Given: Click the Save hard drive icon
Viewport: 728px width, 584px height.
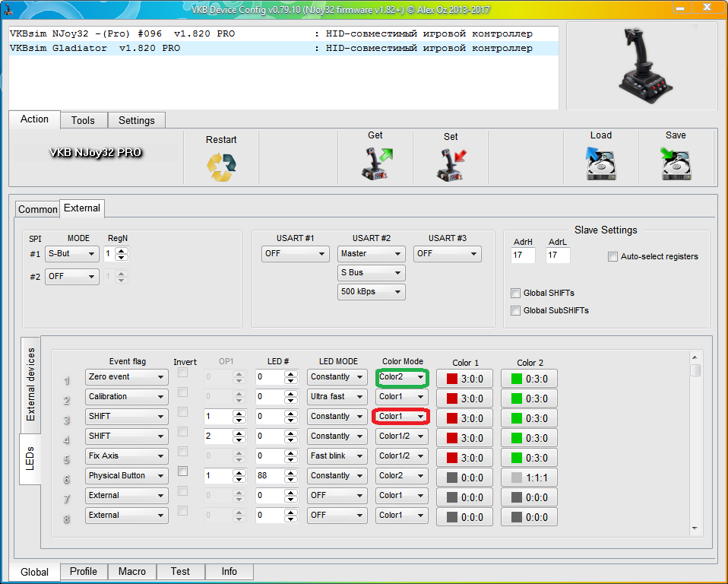Looking at the screenshot, I should pos(676,163).
